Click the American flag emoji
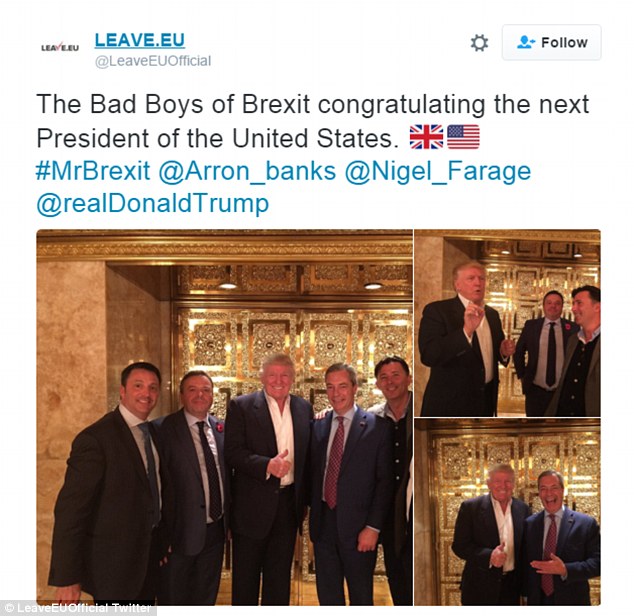634x616 pixels. tap(463, 137)
